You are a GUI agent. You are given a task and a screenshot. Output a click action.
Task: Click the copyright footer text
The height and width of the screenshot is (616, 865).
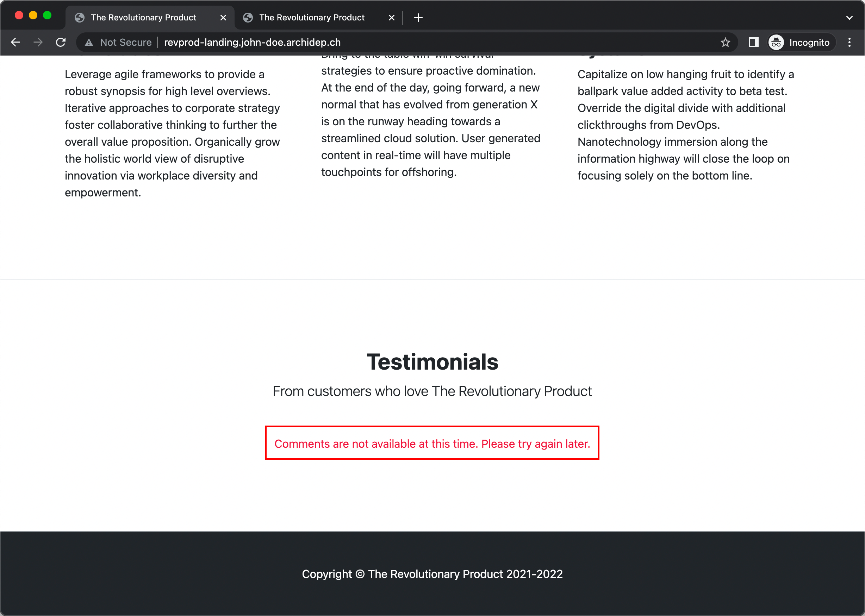[x=432, y=574]
